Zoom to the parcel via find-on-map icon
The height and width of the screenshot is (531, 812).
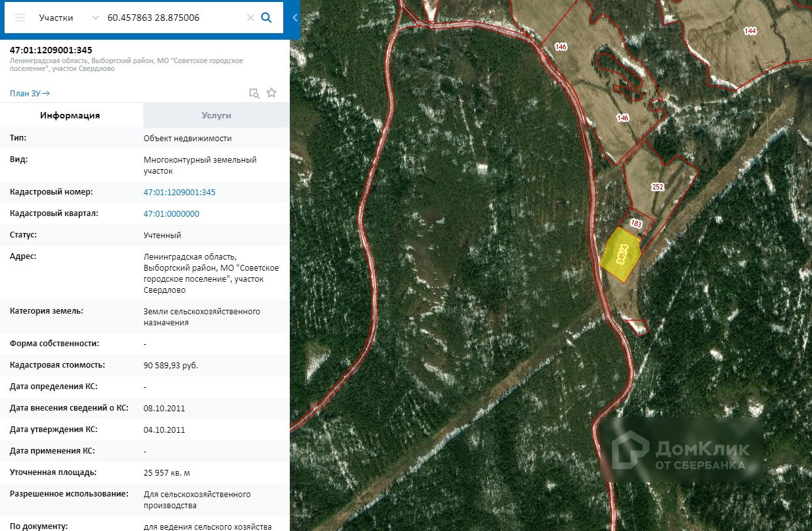[x=254, y=93]
